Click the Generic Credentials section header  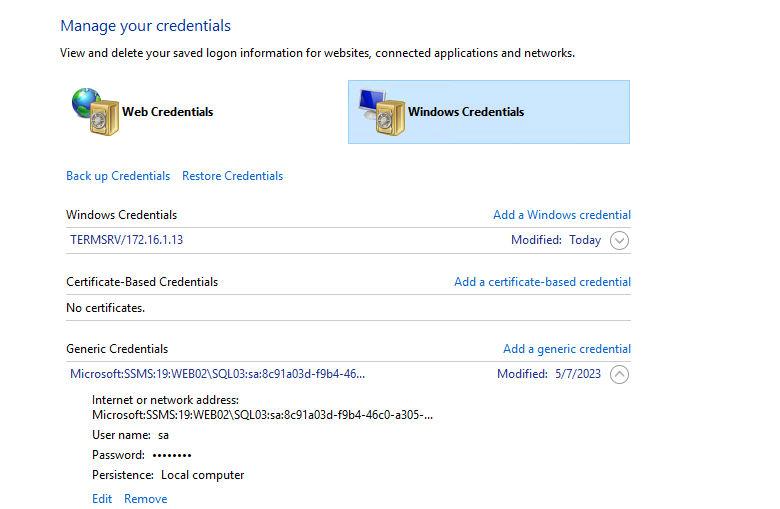coord(117,349)
